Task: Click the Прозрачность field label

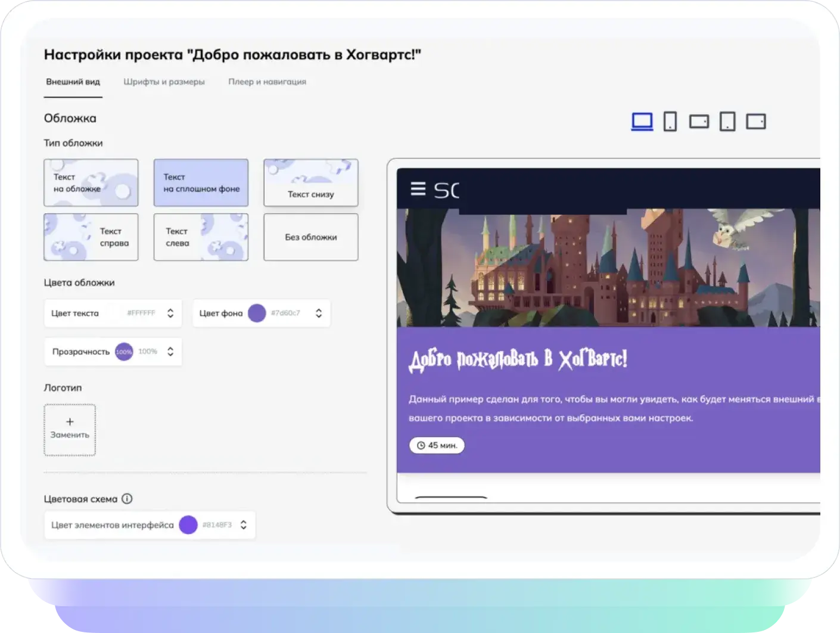Action: [81, 352]
